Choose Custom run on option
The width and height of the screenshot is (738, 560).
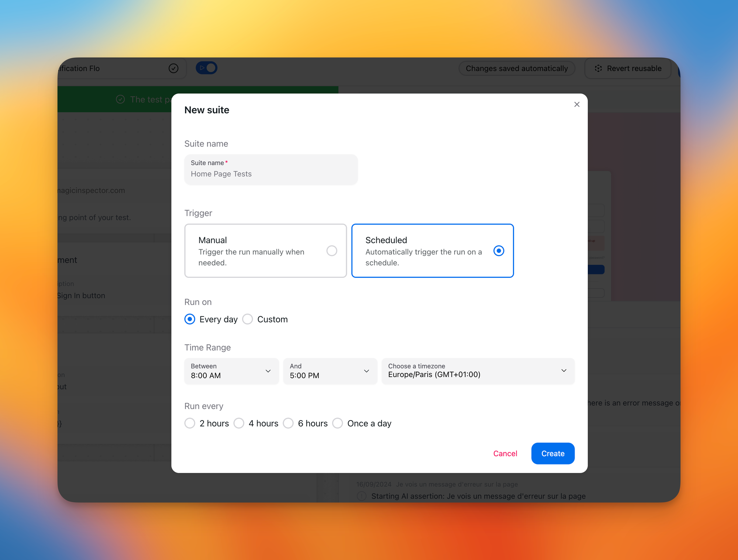point(248,319)
